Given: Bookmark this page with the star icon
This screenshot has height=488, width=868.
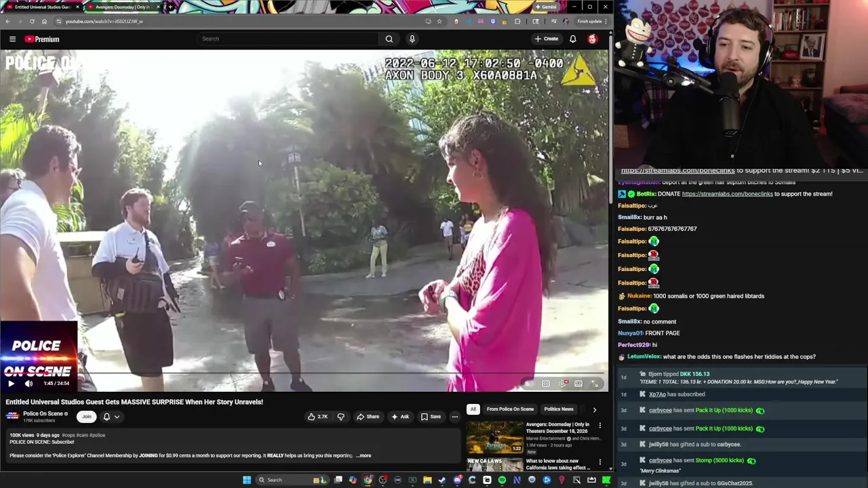Looking at the screenshot, I should click(439, 21).
